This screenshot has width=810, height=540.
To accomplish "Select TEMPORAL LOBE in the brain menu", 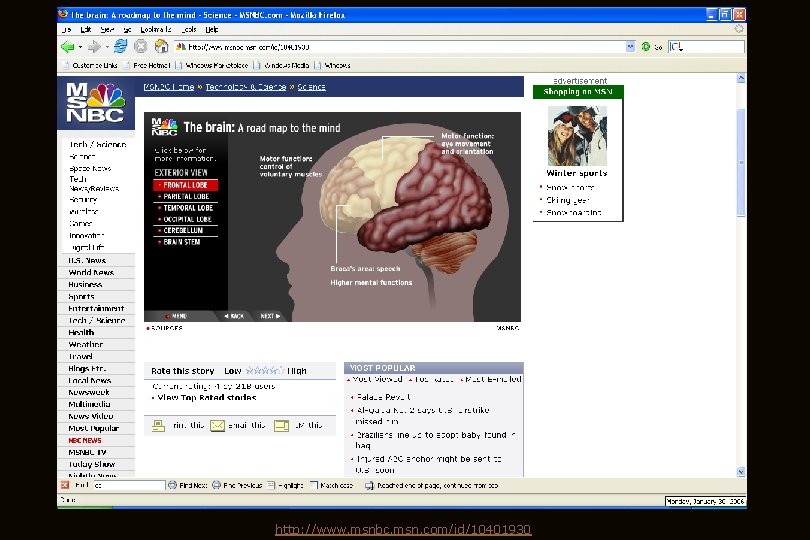I will 185,208.
